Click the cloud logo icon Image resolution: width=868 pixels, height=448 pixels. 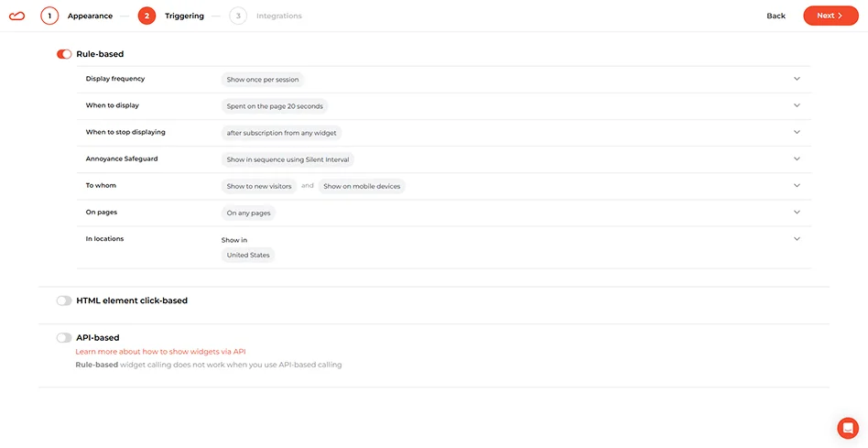click(x=16, y=16)
